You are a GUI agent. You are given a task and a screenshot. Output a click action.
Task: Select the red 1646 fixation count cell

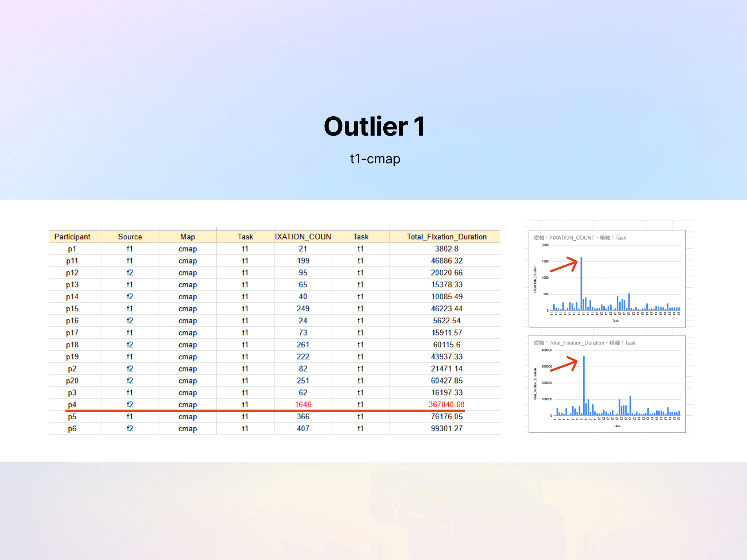303,404
